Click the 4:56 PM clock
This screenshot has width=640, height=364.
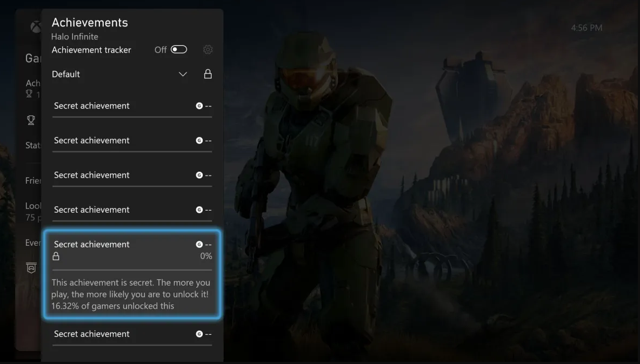click(x=586, y=28)
